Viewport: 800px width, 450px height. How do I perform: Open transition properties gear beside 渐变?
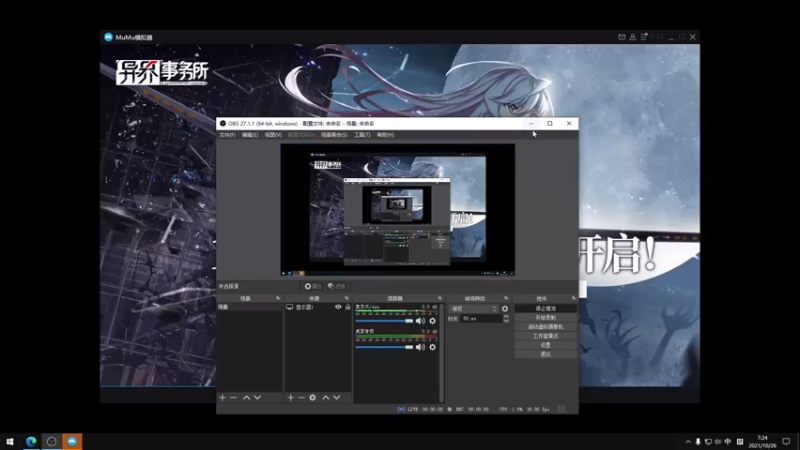click(505, 309)
